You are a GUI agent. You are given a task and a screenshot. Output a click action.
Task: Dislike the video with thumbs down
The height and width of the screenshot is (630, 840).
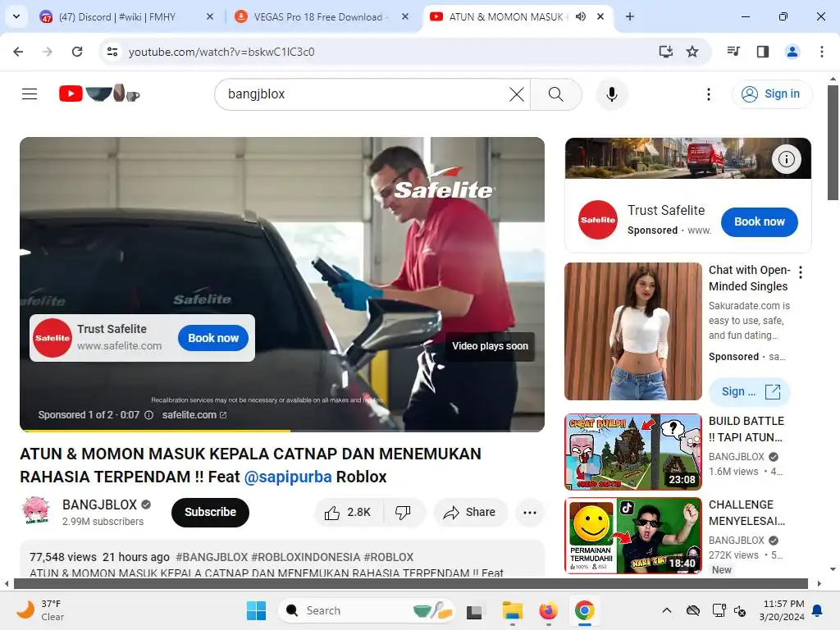pos(404,512)
